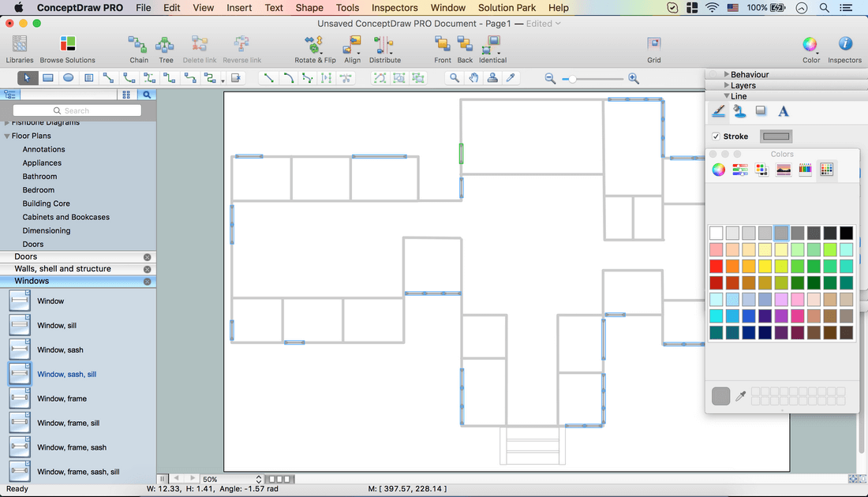
Task: Open the fill bucket tab
Action: pos(739,111)
